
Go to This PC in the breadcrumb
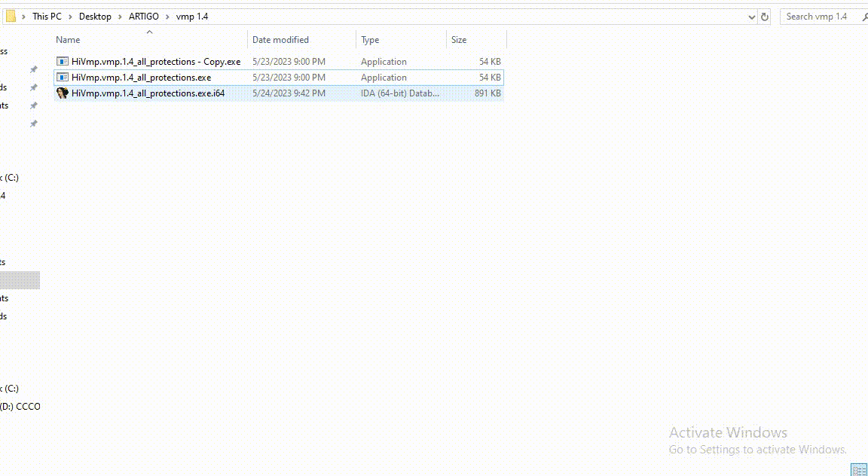coord(47,17)
